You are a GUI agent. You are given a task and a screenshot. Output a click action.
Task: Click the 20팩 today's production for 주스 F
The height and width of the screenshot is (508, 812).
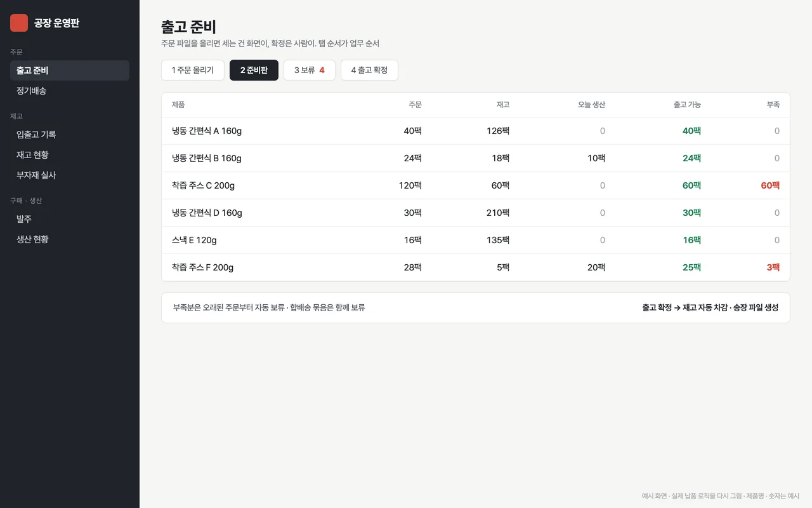coord(596,267)
